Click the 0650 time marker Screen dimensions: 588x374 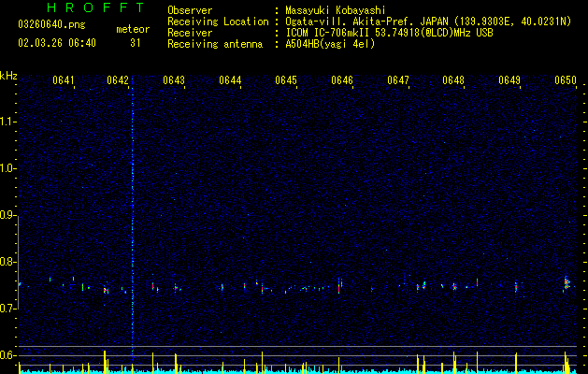(566, 80)
